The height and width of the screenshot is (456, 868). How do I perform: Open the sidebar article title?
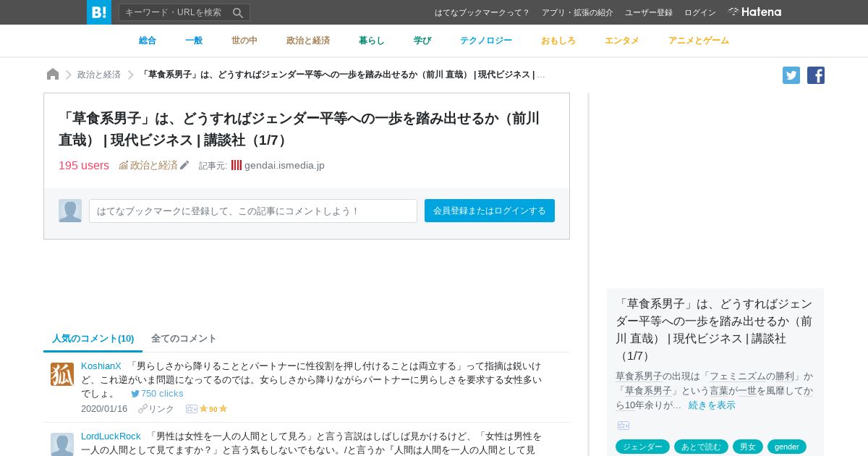coord(714,329)
